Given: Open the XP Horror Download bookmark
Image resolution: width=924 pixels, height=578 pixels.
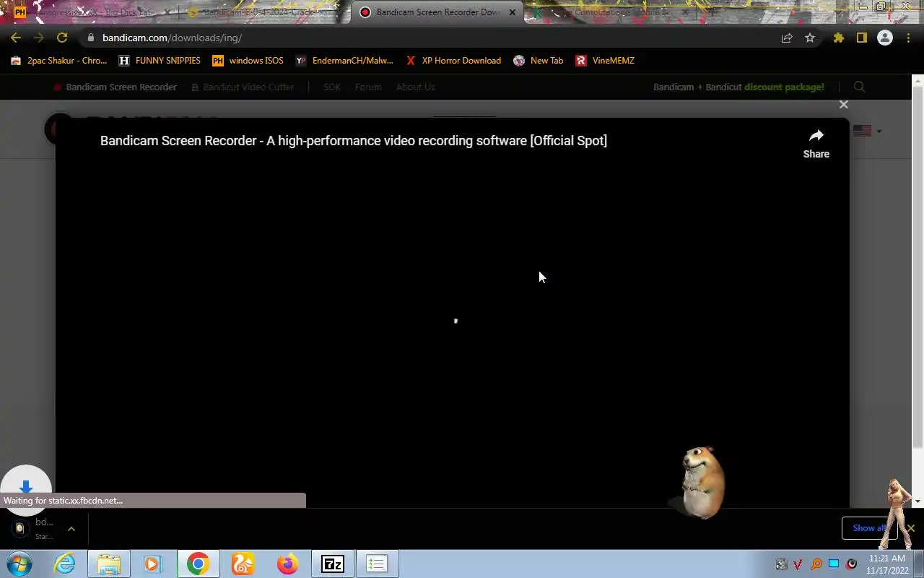Looking at the screenshot, I should tap(453, 61).
